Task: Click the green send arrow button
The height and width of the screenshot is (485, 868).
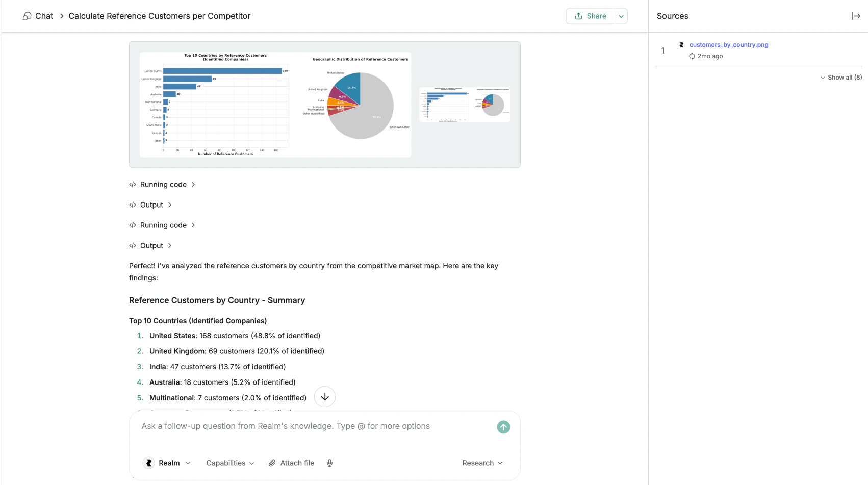Action: [x=503, y=427]
